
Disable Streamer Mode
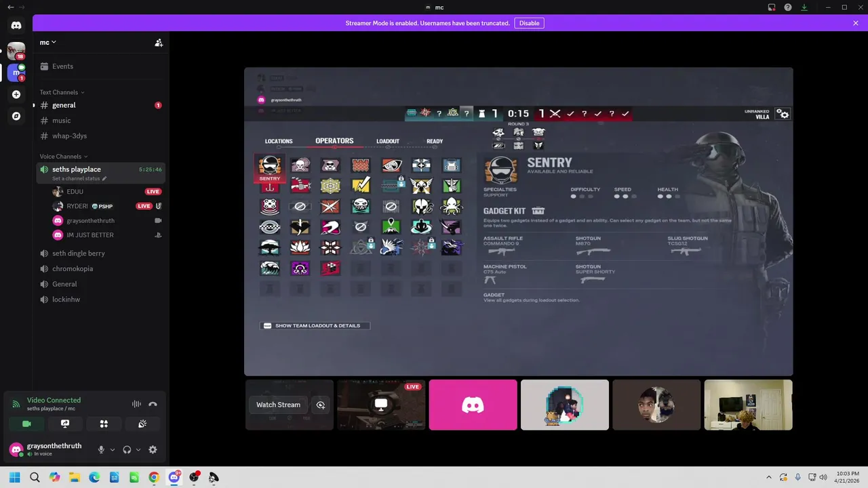529,23
